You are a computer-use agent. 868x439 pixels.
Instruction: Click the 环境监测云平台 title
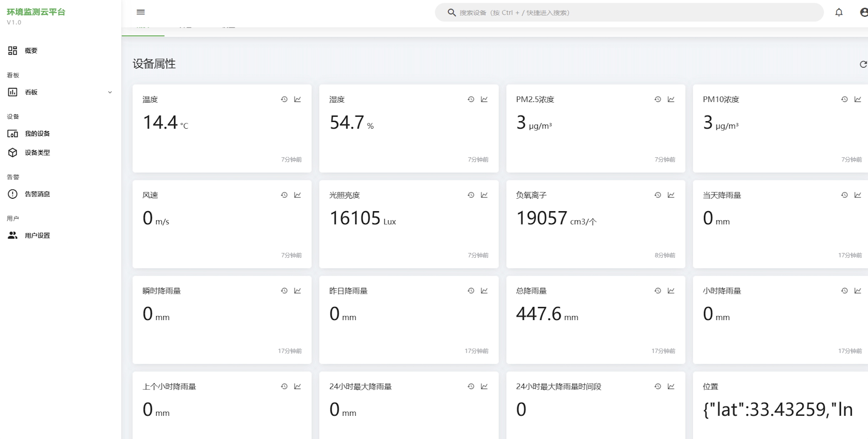coord(36,12)
